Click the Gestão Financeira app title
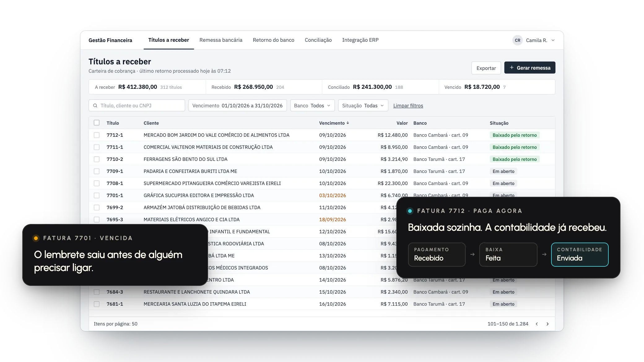Image resolution: width=644 pixels, height=362 pixels. tap(110, 40)
